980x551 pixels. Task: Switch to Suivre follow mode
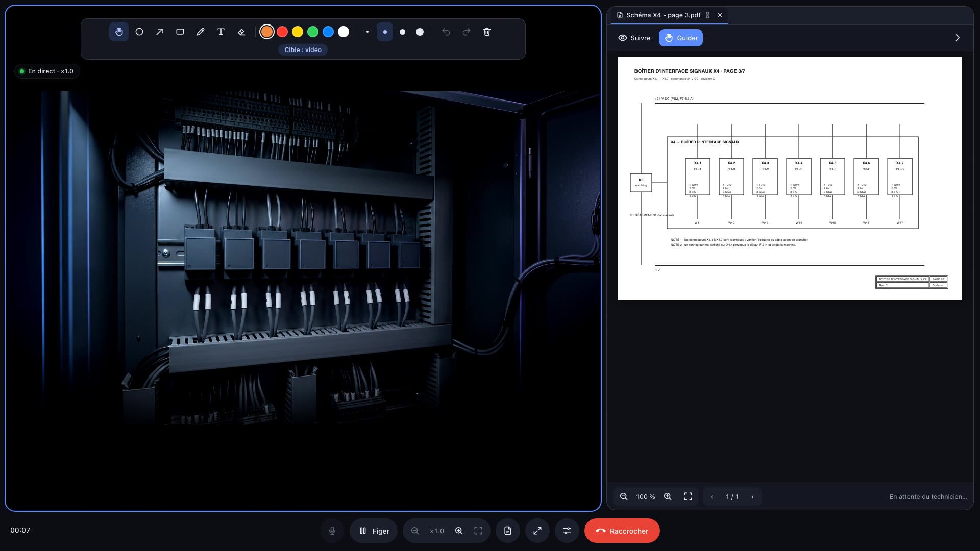pos(634,38)
